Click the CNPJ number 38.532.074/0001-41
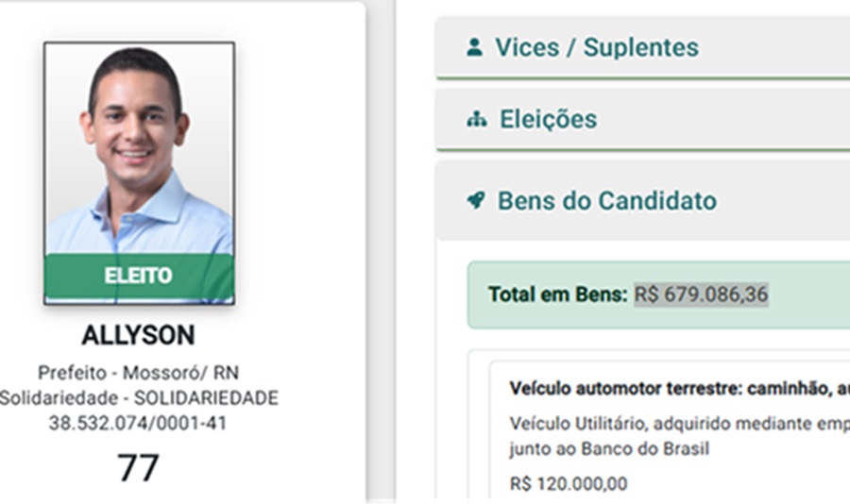The height and width of the screenshot is (504, 850). tap(138, 424)
